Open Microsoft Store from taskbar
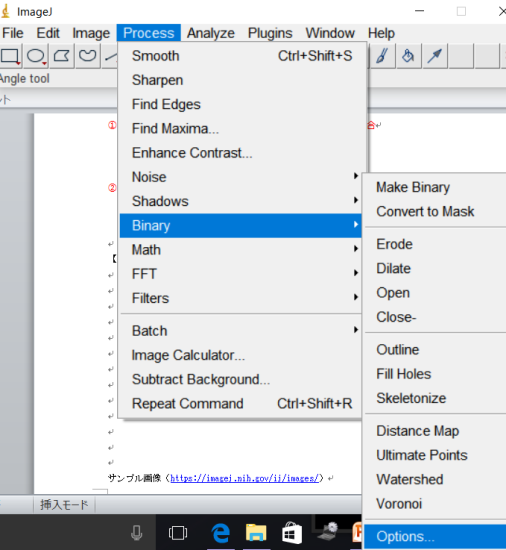The width and height of the screenshot is (506, 550). coord(292,533)
